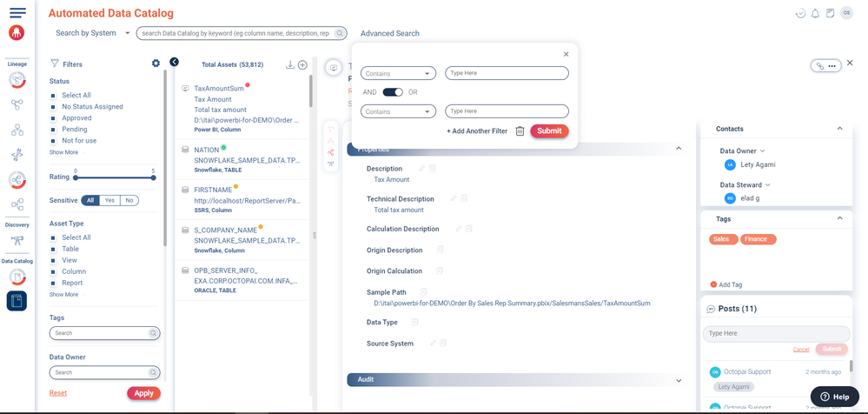Image resolution: width=868 pixels, height=414 pixels.
Task: Edit the Description field pencil icon
Action: click(x=421, y=169)
